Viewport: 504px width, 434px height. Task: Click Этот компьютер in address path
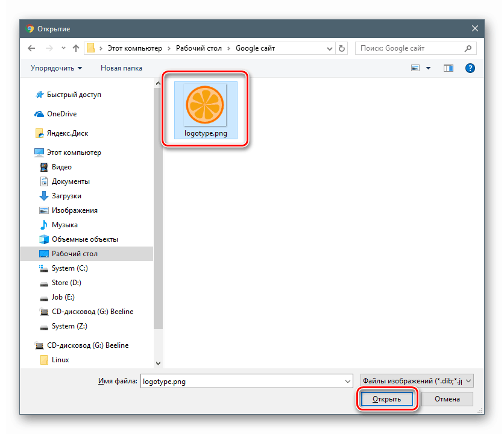click(x=134, y=48)
